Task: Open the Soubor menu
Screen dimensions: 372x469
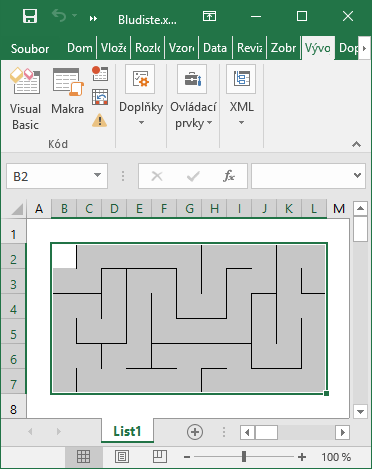Action: click(x=30, y=49)
